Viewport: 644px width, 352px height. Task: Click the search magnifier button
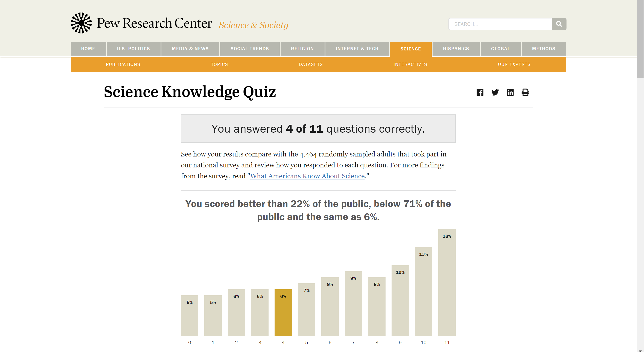click(x=559, y=24)
